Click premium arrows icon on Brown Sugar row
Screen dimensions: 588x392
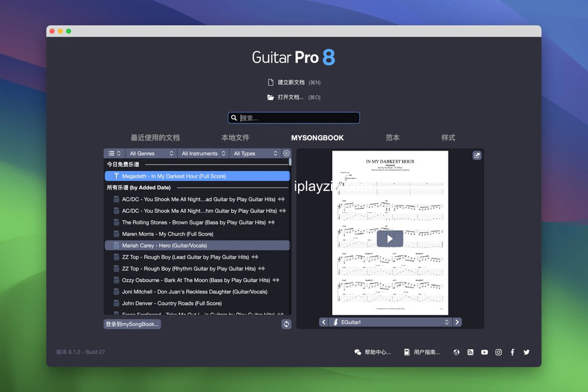point(272,222)
